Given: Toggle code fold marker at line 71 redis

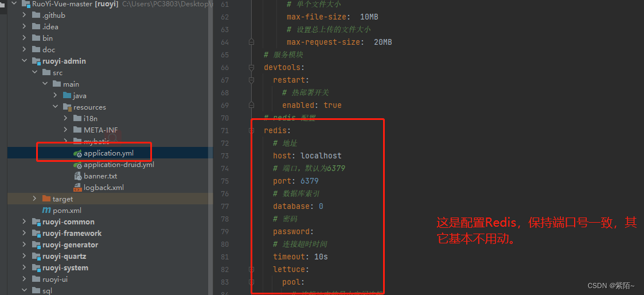Looking at the screenshot, I should point(251,131).
